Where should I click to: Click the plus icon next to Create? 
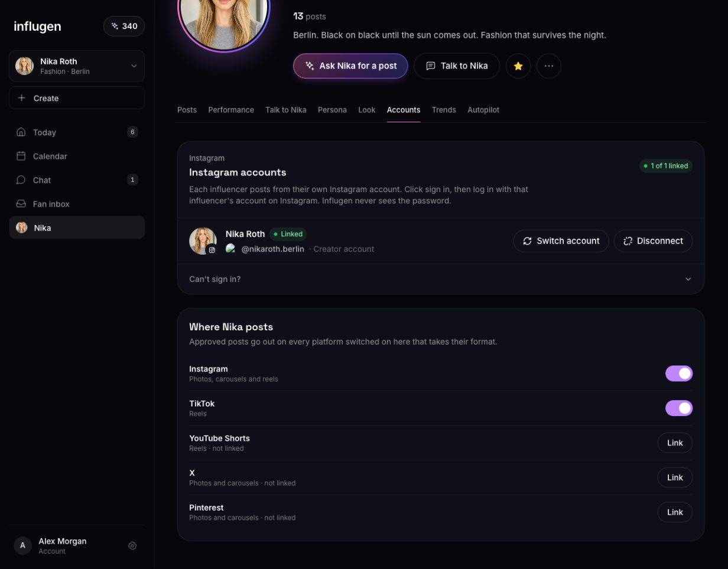22,98
